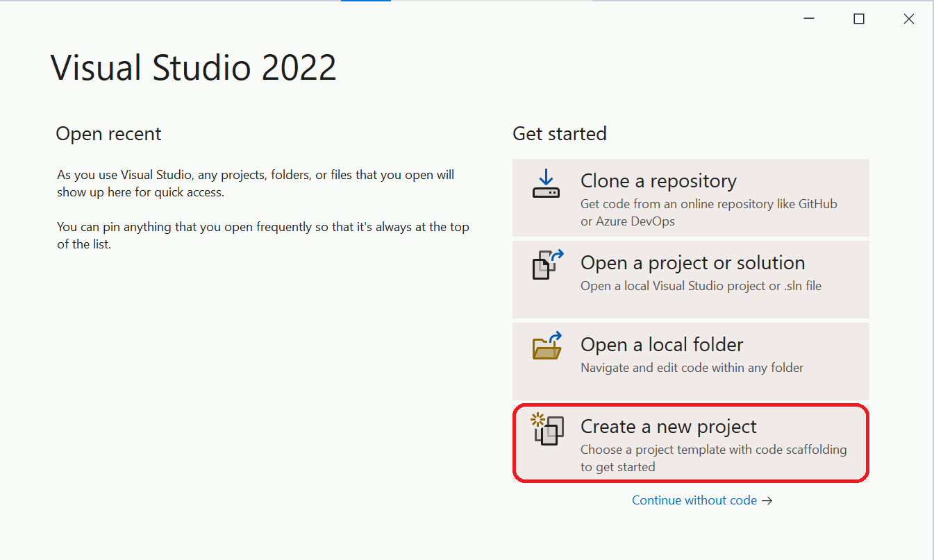
Task: Select Open a local folder
Action: pyautogui.click(x=690, y=361)
